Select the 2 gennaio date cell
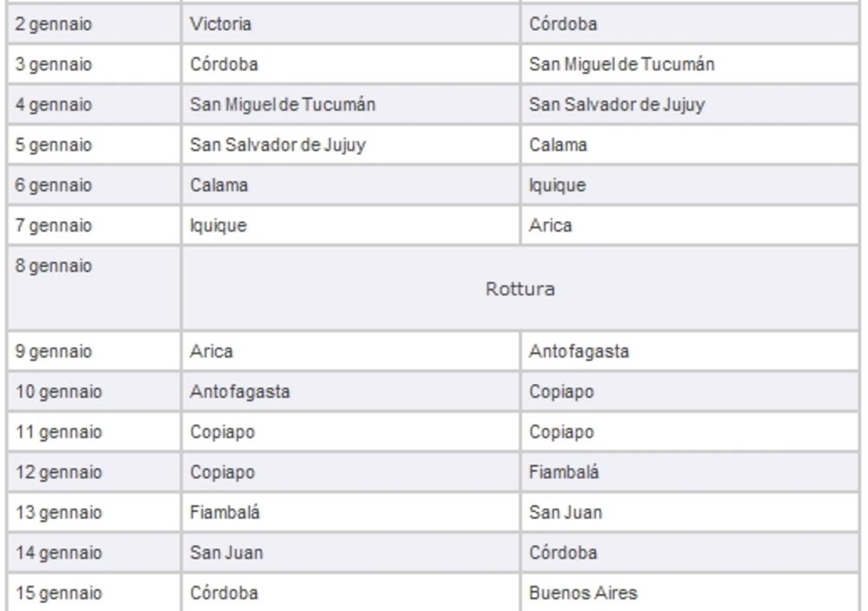868x611 pixels. point(55,24)
